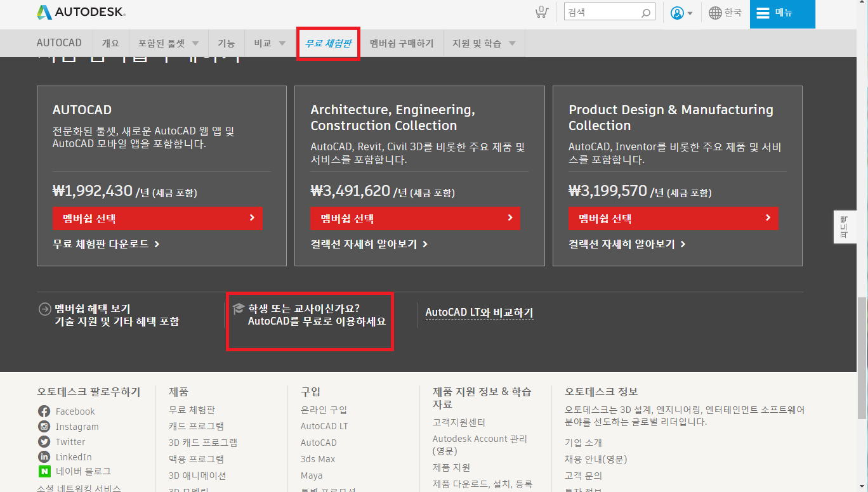Image resolution: width=868 pixels, height=492 pixels.
Task: Click the ₩1,992,430 AUTOCAD price text
Action: coord(93,191)
